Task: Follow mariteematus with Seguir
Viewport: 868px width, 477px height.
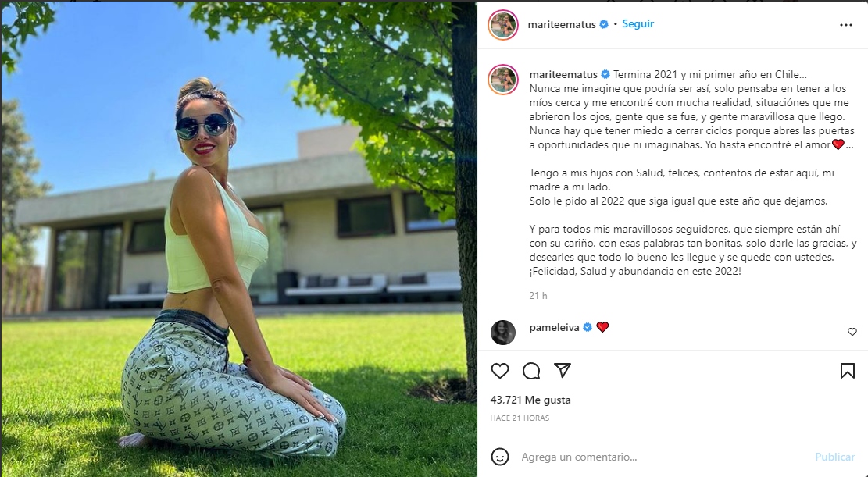Action: [638, 23]
